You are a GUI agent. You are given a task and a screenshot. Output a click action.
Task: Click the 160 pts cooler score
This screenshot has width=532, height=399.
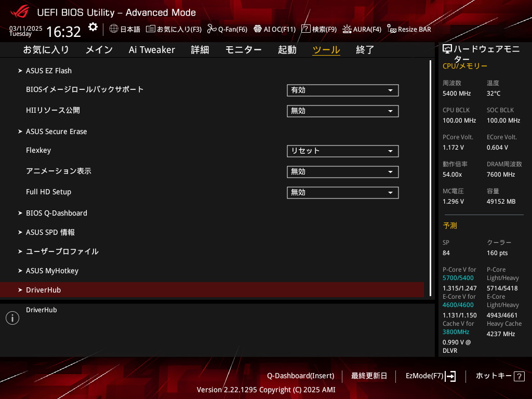[497, 253]
